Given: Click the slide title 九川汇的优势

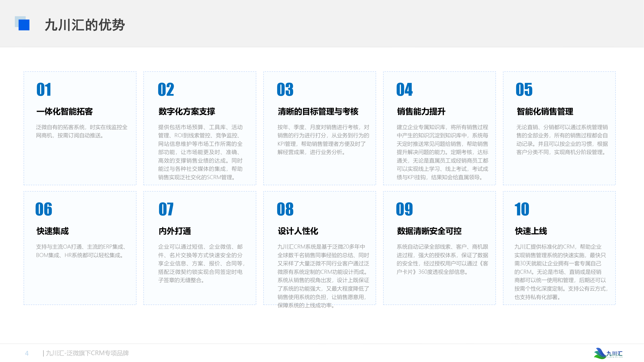Looking at the screenshot, I should point(85,25).
